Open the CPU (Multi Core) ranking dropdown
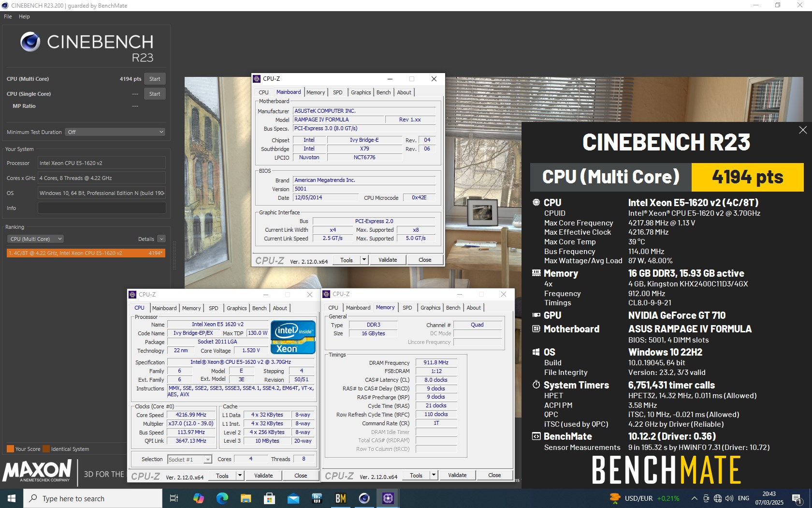Image resolution: width=812 pixels, height=508 pixels. [x=36, y=239]
